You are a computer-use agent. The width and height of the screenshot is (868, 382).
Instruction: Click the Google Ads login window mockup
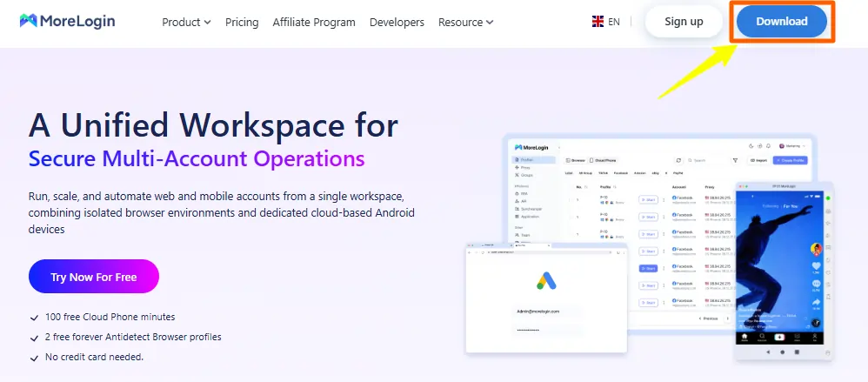tap(546, 299)
